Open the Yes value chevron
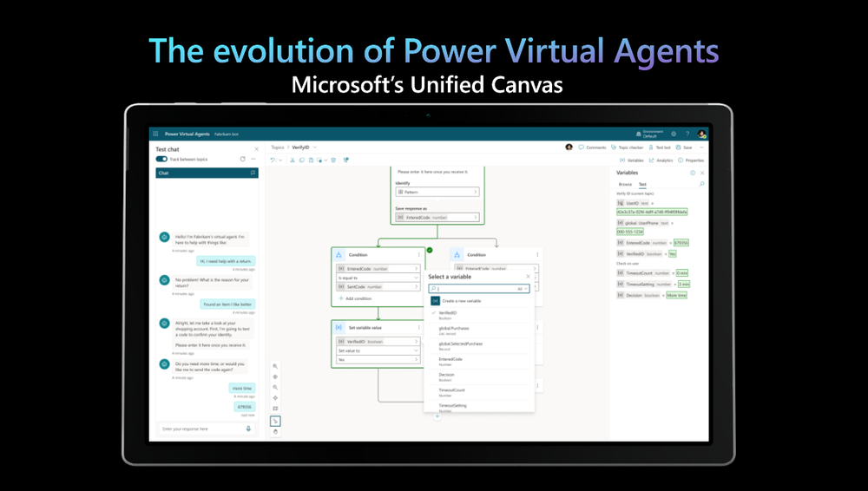This screenshot has height=491, width=868. pos(417,360)
